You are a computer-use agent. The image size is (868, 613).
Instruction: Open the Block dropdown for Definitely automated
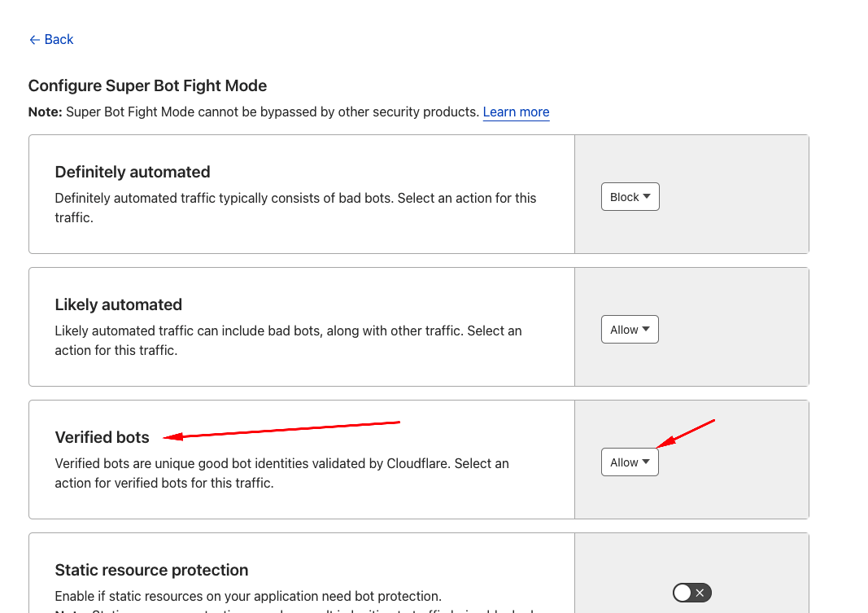pos(630,196)
